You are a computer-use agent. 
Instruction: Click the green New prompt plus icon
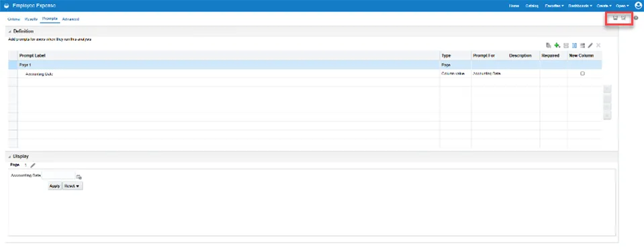[x=557, y=45]
